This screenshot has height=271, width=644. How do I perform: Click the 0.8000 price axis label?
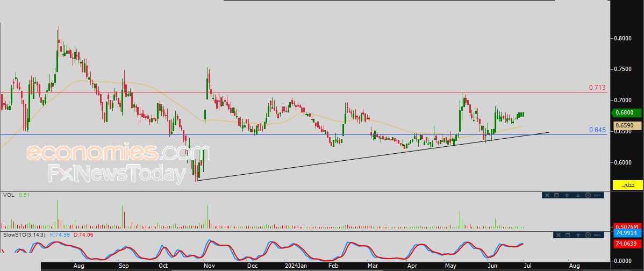click(x=622, y=38)
